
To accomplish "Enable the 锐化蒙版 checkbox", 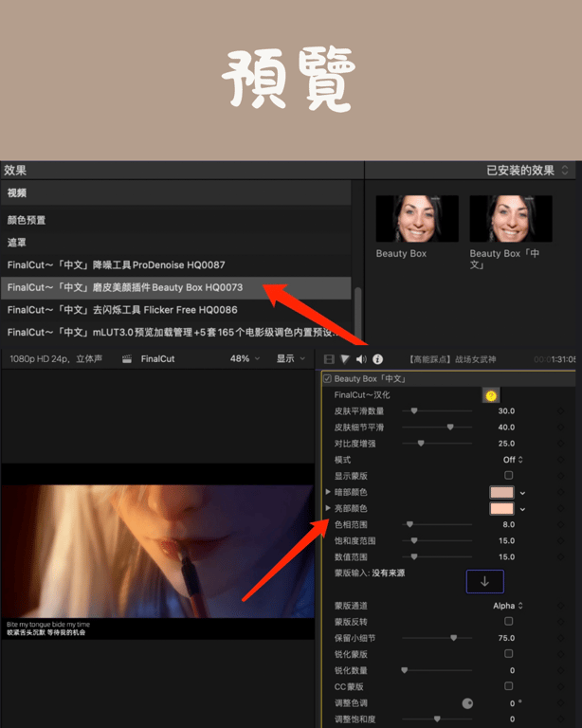I will 509,654.
